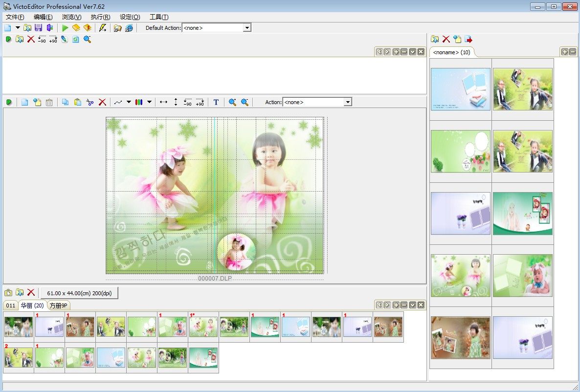Click the vertical flip arrows icon
This screenshot has width=580, height=392.
[x=176, y=102]
